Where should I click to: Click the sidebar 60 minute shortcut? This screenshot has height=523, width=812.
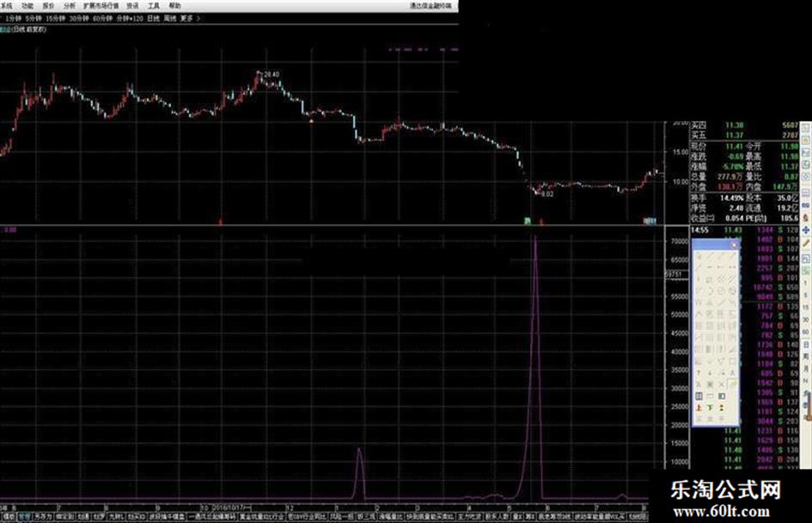tap(806, 331)
